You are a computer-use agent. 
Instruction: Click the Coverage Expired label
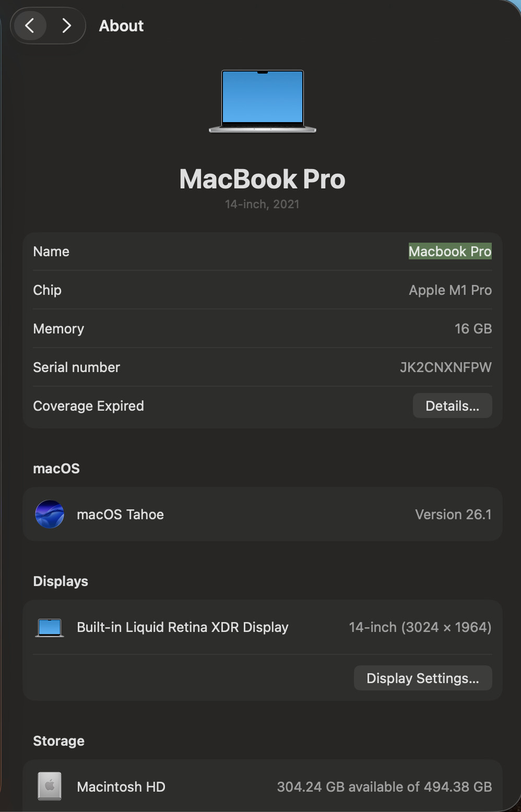[x=88, y=406]
